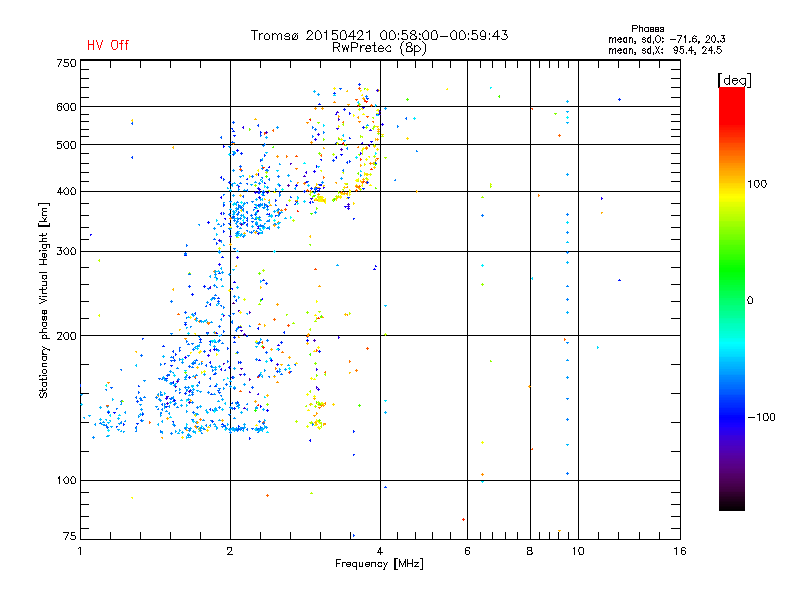Click the 'RwPretec (8p)' subtitle
The width and height of the screenshot is (800, 600).
tap(379, 48)
